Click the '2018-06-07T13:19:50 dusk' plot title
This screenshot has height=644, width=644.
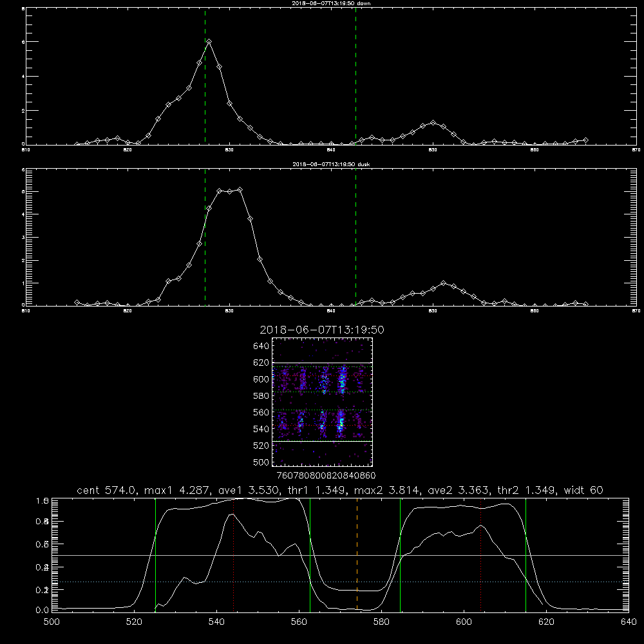pyautogui.click(x=331, y=164)
